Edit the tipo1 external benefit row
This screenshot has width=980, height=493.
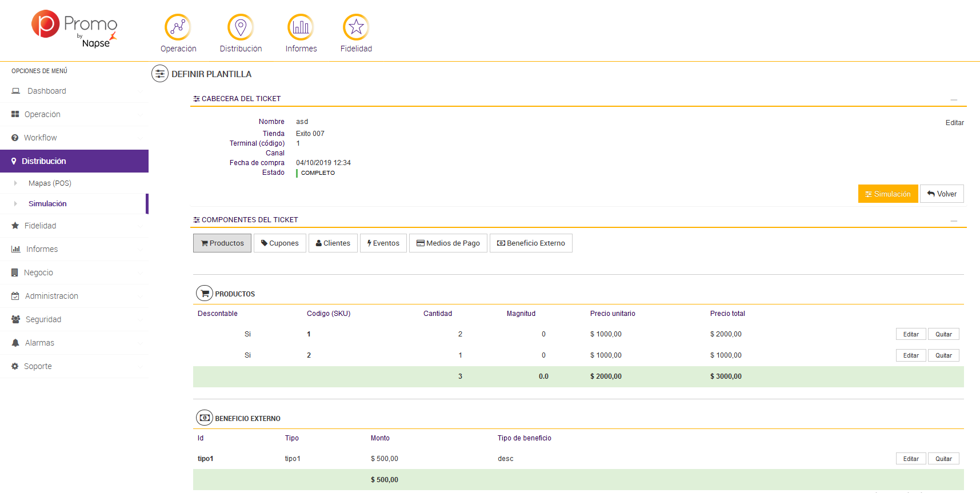click(x=911, y=459)
